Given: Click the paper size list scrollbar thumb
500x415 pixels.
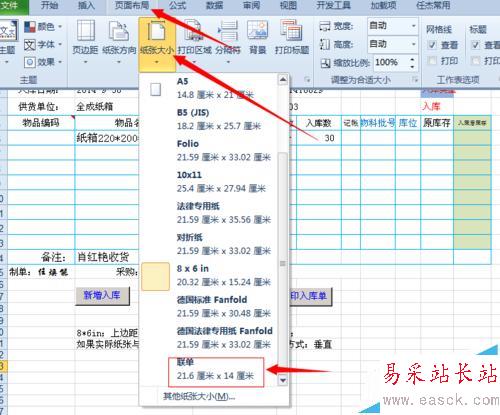Looking at the screenshot, I should click(x=283, y=263).
